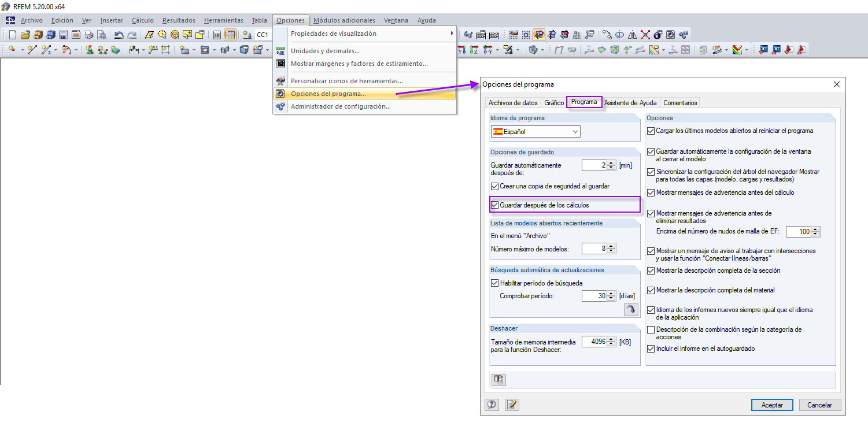Open the dropdown arrow beside the dimension tool
This screenshot has height=430, width=868.
coord(143,50)
